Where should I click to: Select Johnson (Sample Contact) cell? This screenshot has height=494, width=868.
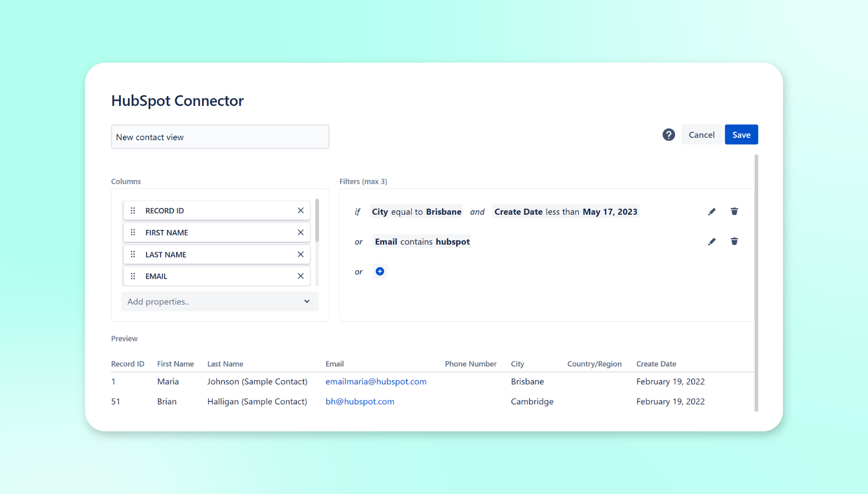point(257,381)
